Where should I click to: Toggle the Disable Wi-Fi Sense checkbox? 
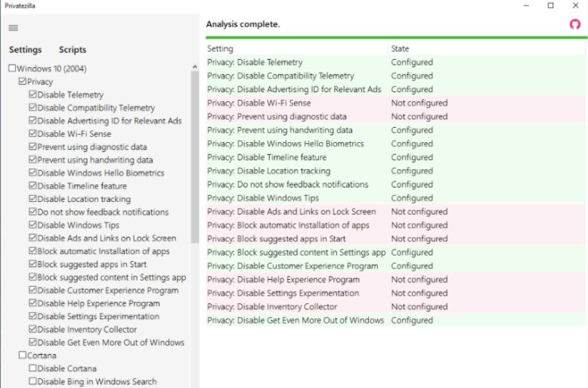coord(32,133)
